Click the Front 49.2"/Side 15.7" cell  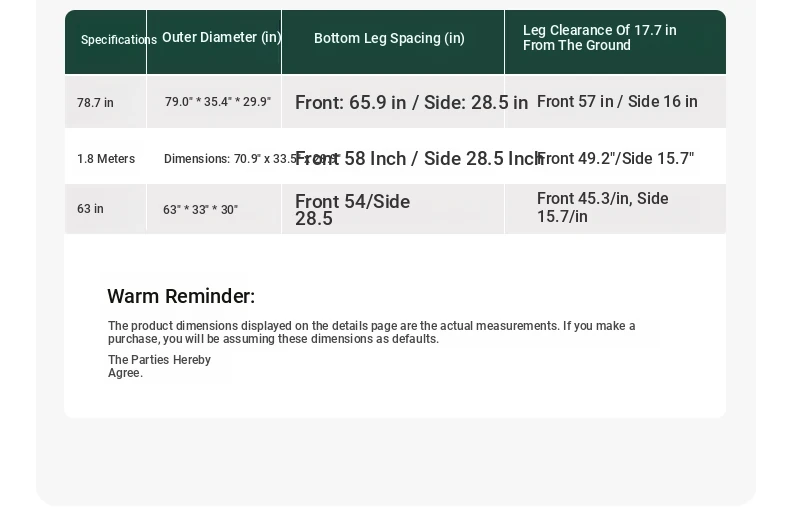[x=615, y=159]
